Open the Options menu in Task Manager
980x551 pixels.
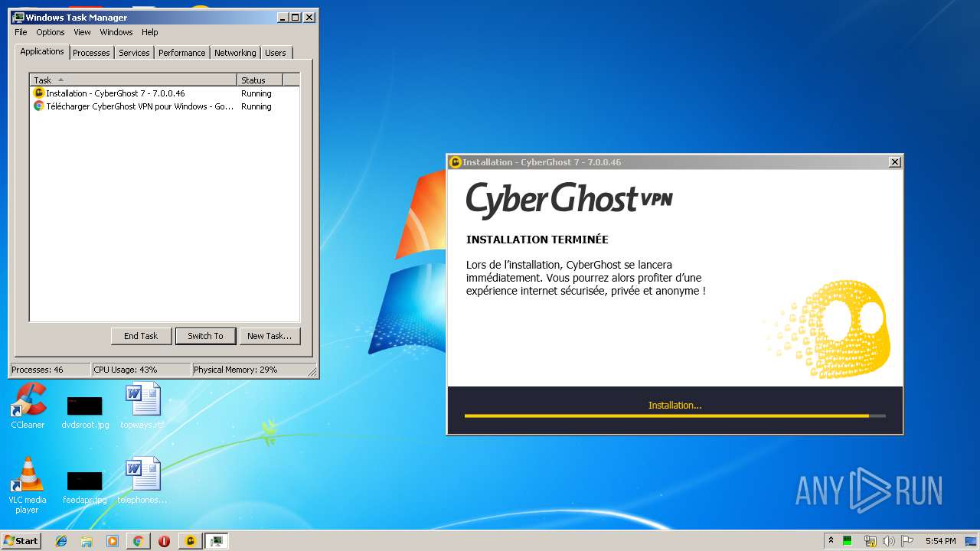tap(51, 32)
